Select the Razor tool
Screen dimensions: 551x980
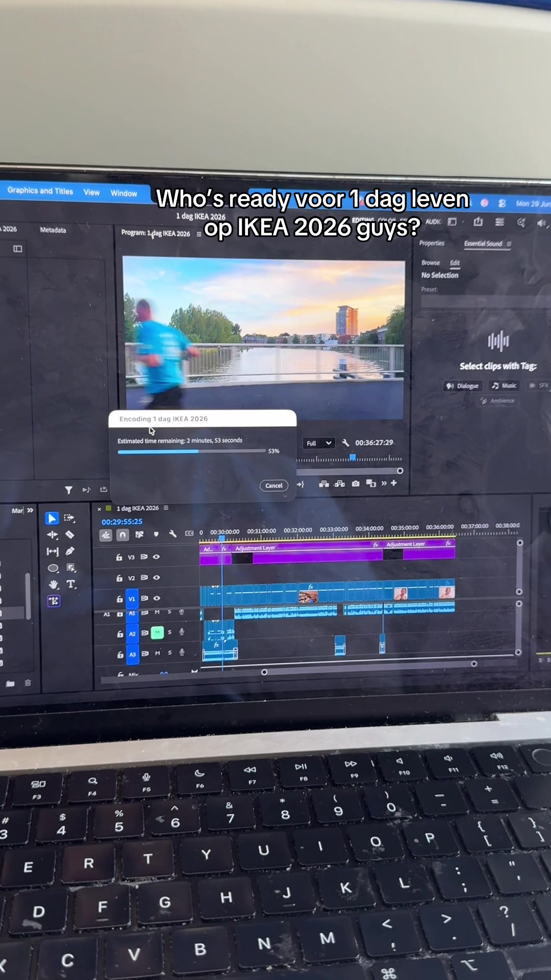[70, 534]
